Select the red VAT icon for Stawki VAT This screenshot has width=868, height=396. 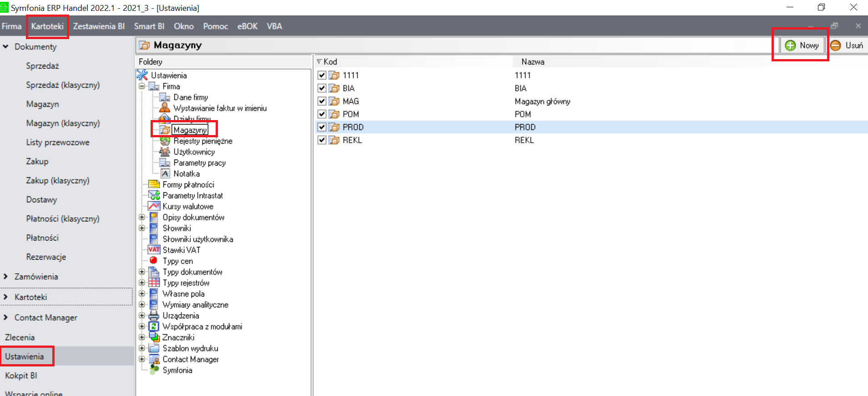tap(154, 250)
